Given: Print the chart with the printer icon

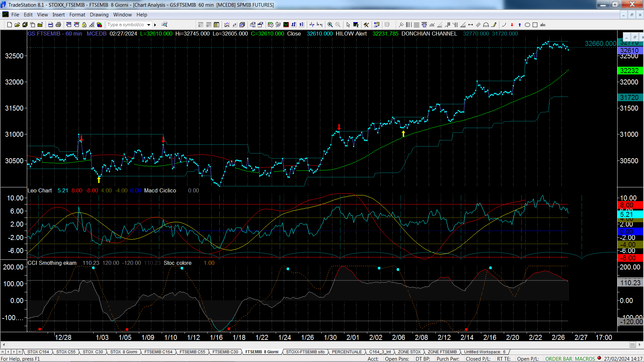Looking at the screenshot, I should click(58, 25).
